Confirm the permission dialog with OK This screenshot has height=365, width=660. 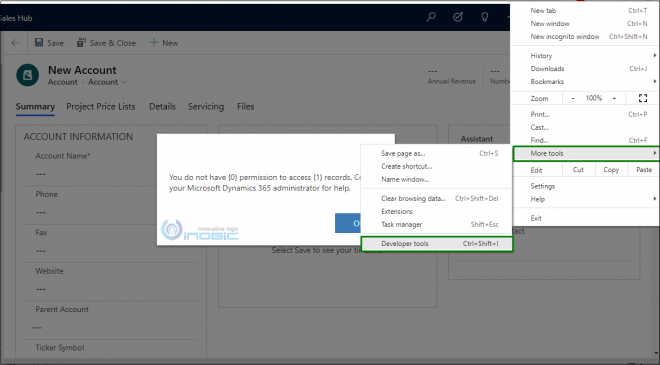pyautogui.click(x=348, y=223)
